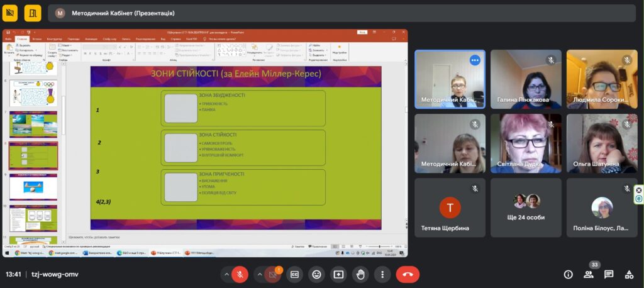Switch to the Вставка ribbon tab
The height and width of the screenshot is (288, 644).
[x=37, y=39]
